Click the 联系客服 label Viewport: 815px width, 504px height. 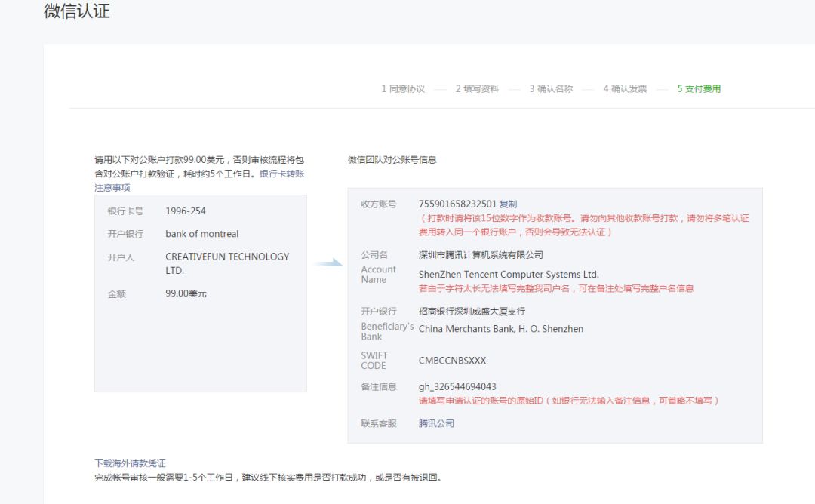(x=378, y=423)
